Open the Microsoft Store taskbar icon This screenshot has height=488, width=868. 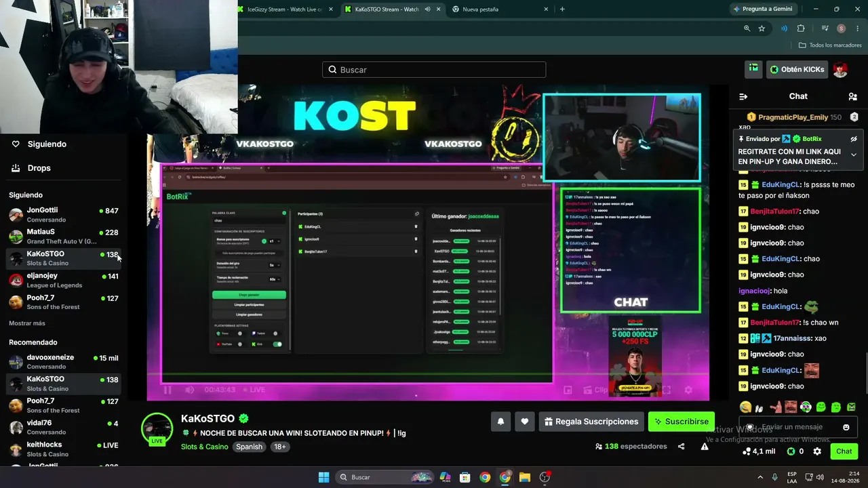465,477
